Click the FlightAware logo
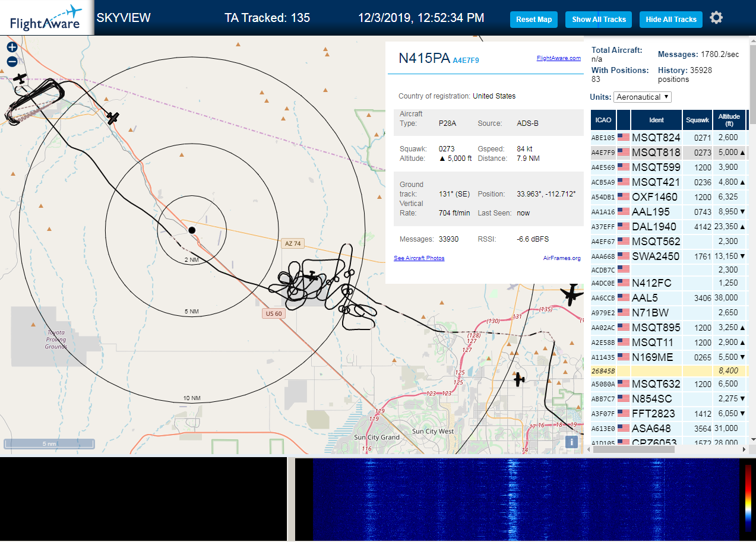This screenshot has width=756, height=542. (46, 18)
